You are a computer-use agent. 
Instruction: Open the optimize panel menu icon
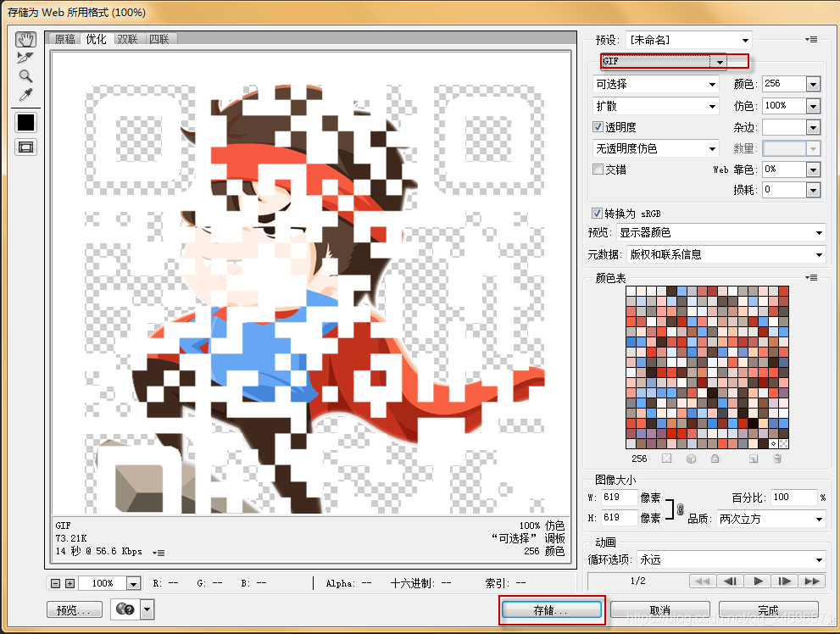pos(811,40)
